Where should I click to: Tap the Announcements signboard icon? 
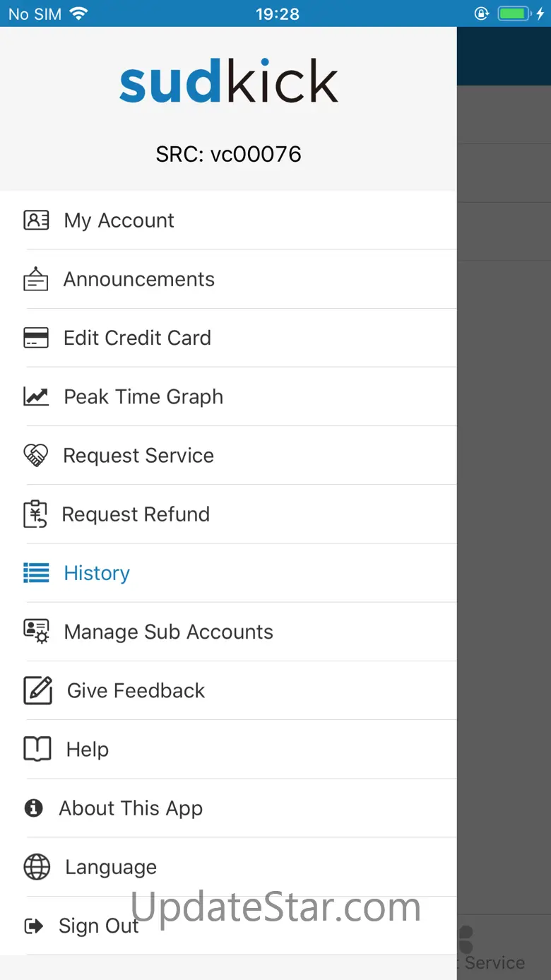36,280
